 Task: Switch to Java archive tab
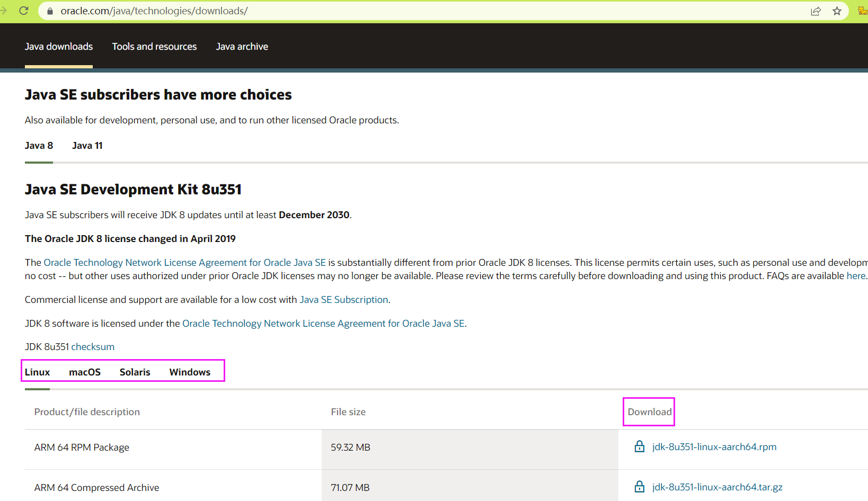(x=242, y=47)
